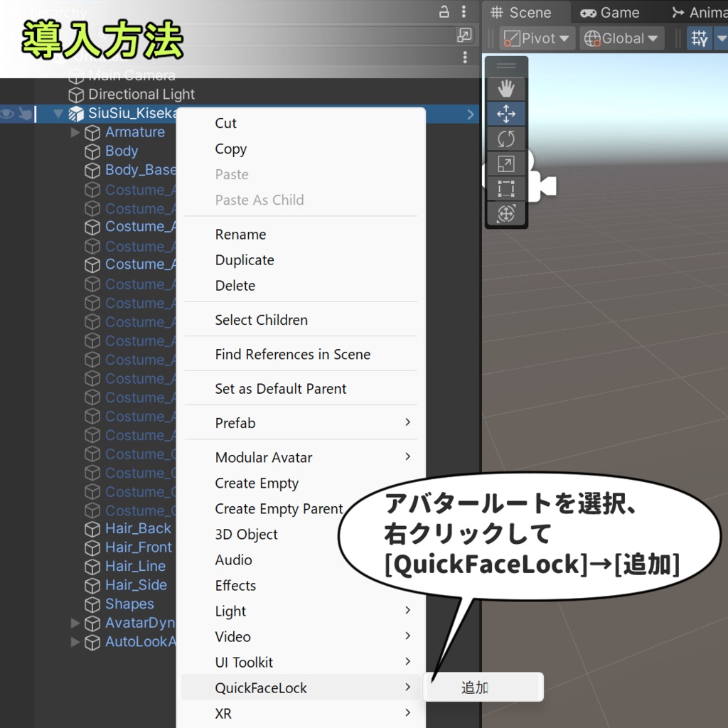Viewport: 728px width, 728px height.
Task: Select the Hand (View) tool
Action: pos(505,88)
